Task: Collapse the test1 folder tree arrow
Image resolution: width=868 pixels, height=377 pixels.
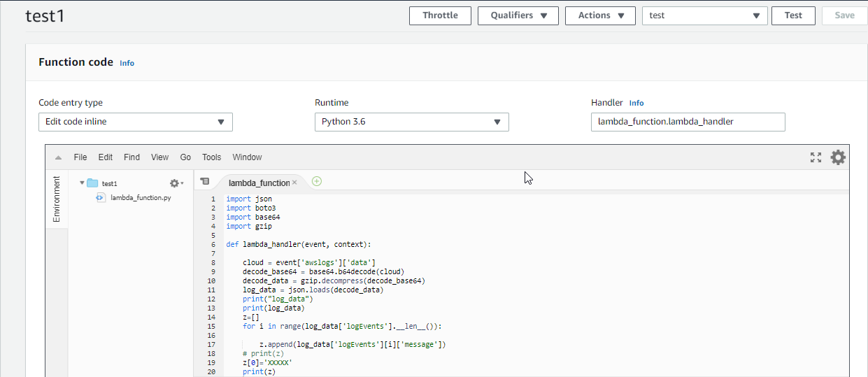Action: (82, 183)
